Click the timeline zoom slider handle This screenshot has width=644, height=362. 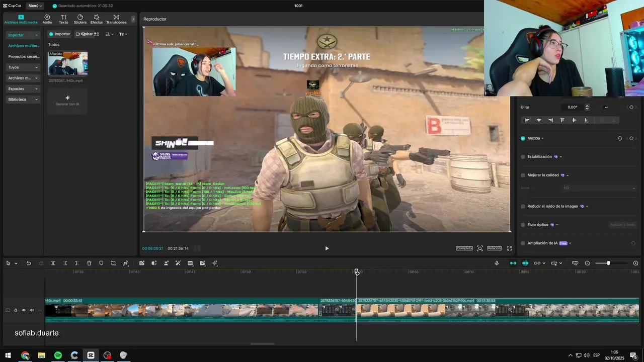pyautogui.click(x=608, y=263)
